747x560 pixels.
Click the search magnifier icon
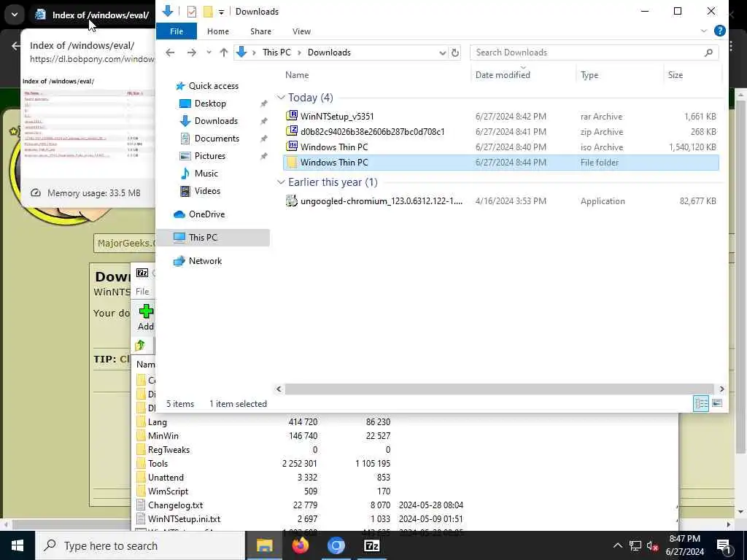tap(708, 52)
